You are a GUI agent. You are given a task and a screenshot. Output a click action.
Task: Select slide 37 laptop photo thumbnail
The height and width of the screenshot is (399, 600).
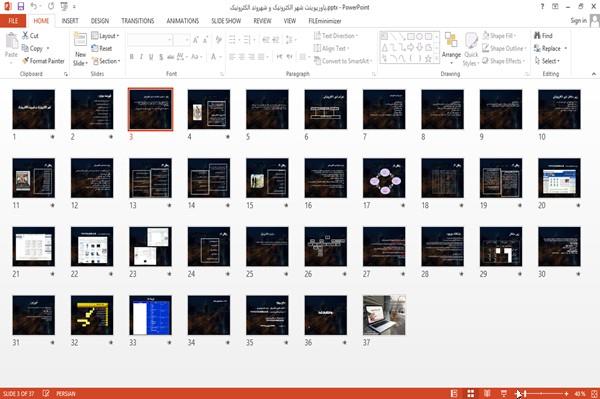384,315
